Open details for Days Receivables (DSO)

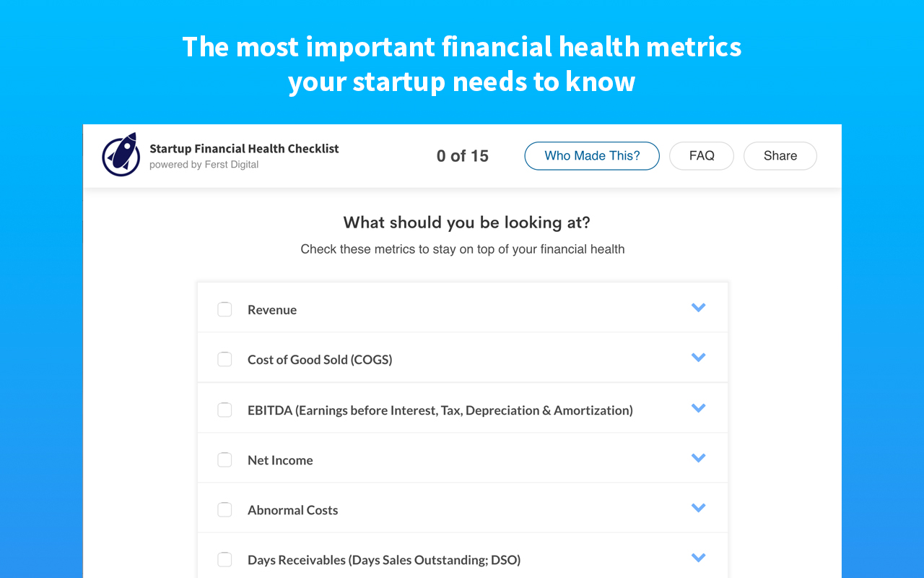pyautogui.click(x=698, y=557)
